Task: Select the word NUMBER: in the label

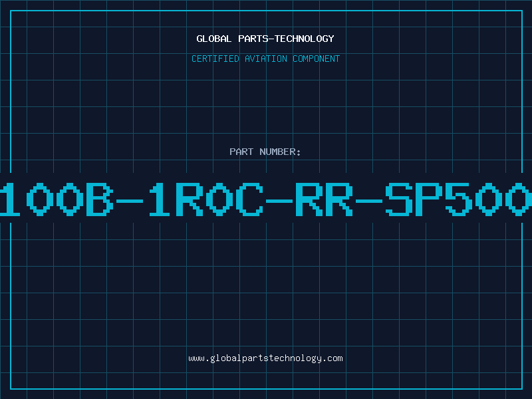Action: (280, 152)
